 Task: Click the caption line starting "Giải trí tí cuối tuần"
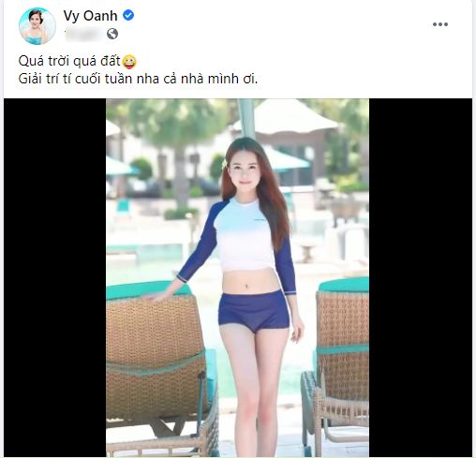138,79
